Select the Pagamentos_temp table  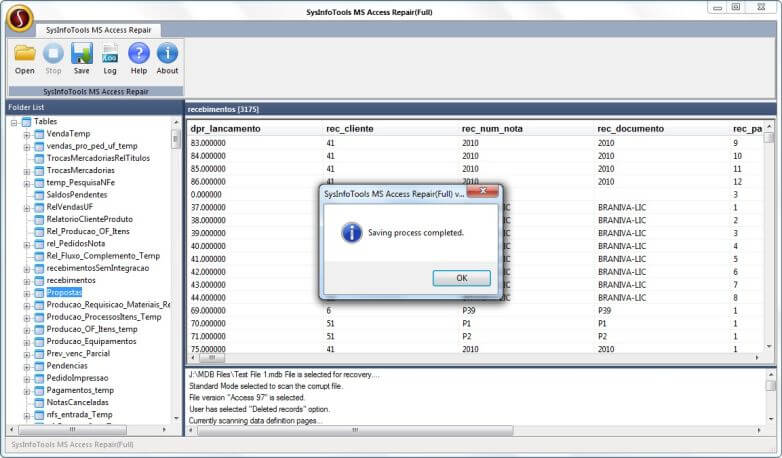point(79,390)
